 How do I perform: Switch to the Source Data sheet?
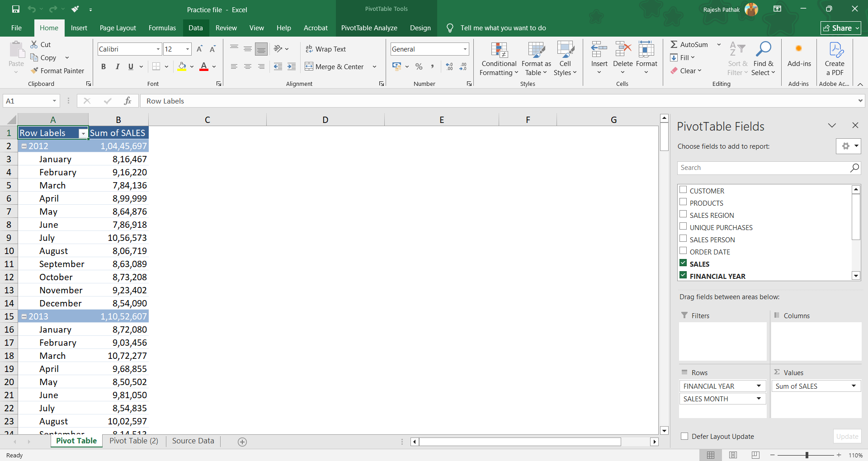click(193, 441)
